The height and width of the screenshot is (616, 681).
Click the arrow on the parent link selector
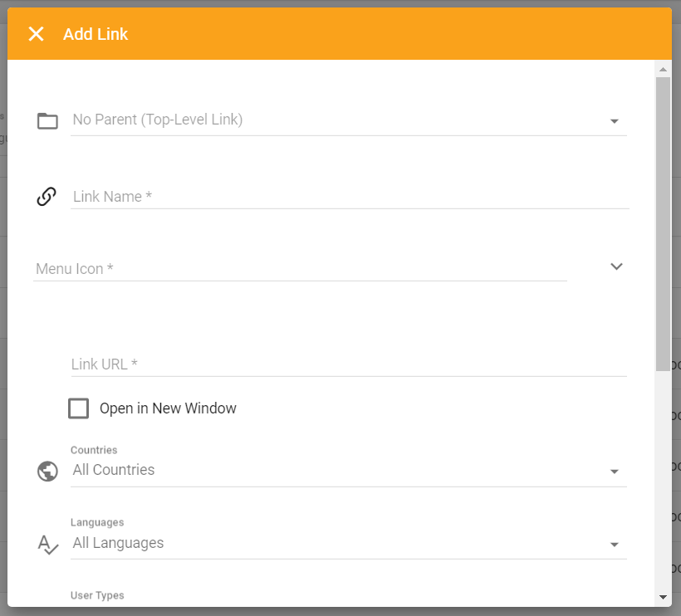coord(615,121)
